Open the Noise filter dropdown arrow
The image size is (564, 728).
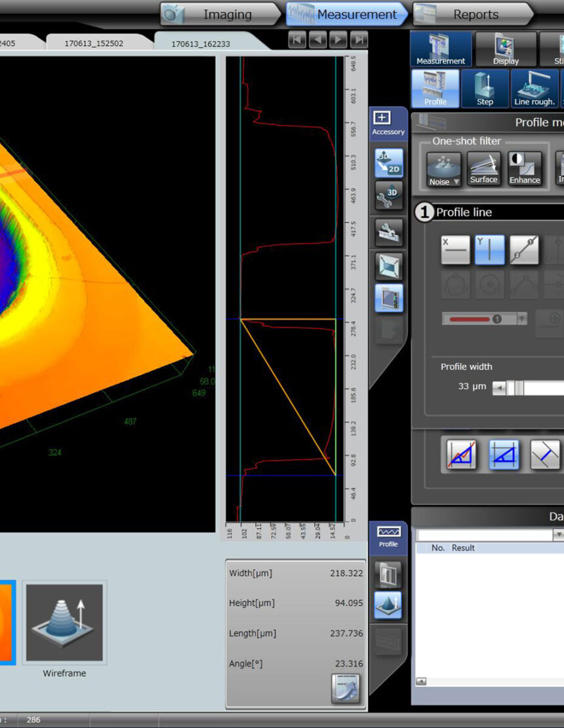point(456,182)
